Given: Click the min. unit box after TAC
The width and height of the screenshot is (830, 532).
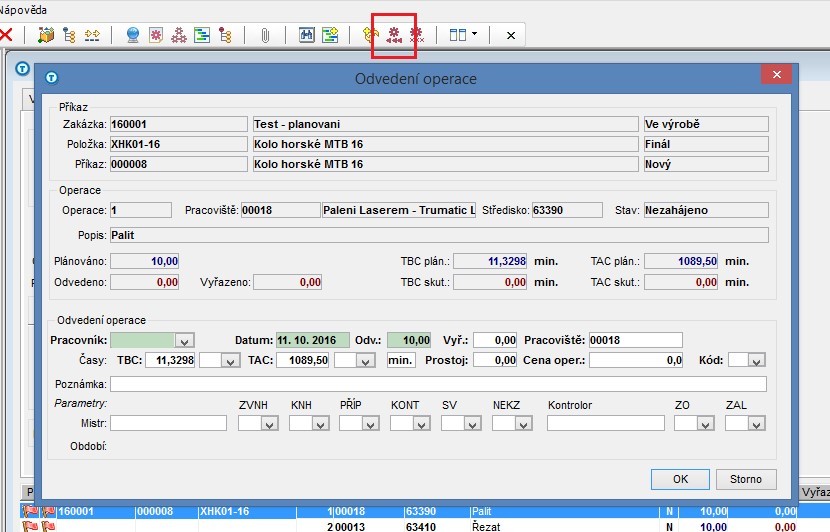Looking at the screenshot, I should [x=401, y=360].
